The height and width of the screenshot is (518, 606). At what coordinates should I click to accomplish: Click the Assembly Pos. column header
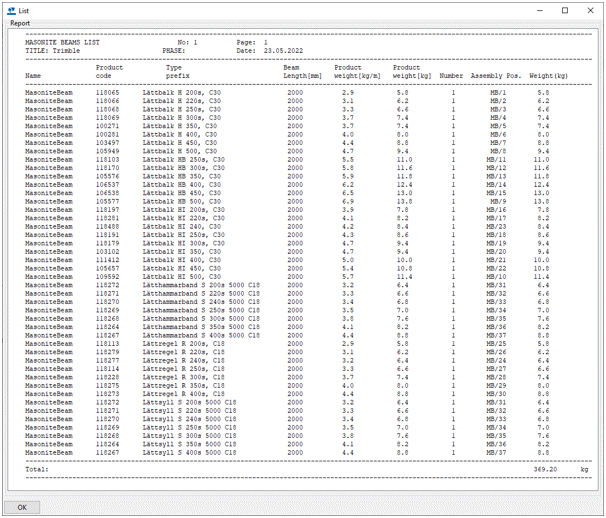tap(496, 76)
